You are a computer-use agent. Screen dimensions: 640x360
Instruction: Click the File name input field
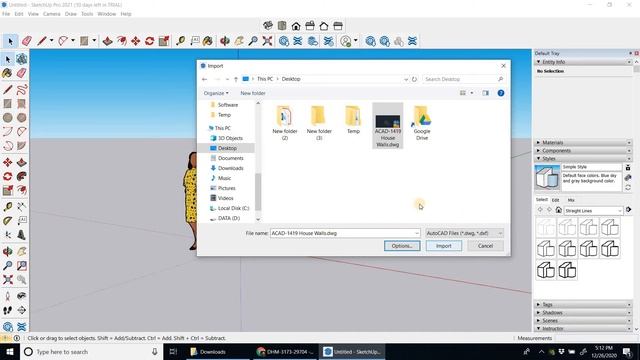tap(345, 233)
